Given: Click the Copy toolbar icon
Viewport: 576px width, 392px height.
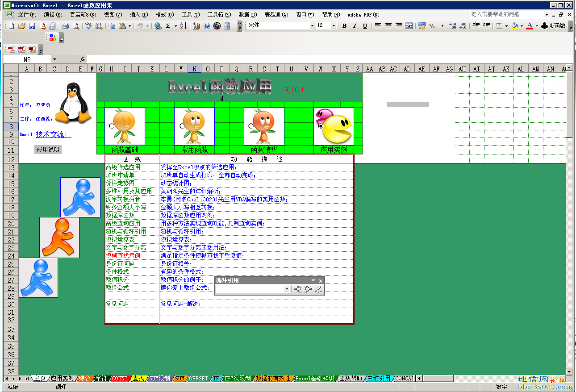Looking at the screenshot, I should pyautogui.click(x=112, y=26).
